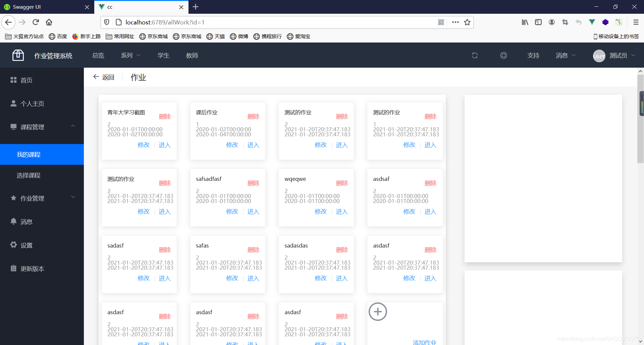The width and height of the screenshot is (644, 345).
Task: Click the browser back arrow button
Action: [x=9, y=22]
